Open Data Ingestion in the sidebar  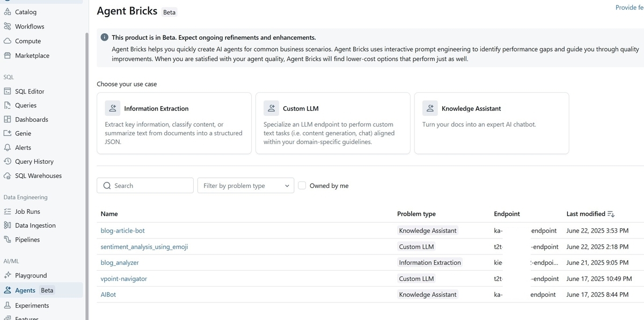point(35,226)
